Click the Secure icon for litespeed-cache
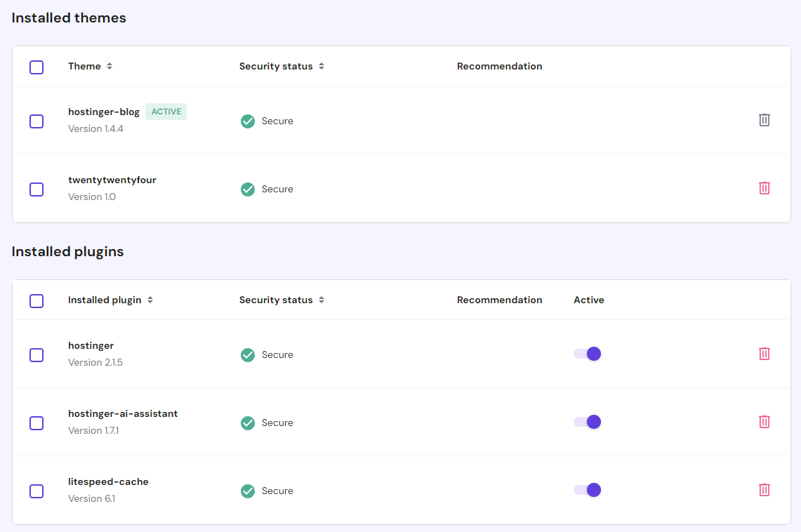 click(x=247, y=491)
